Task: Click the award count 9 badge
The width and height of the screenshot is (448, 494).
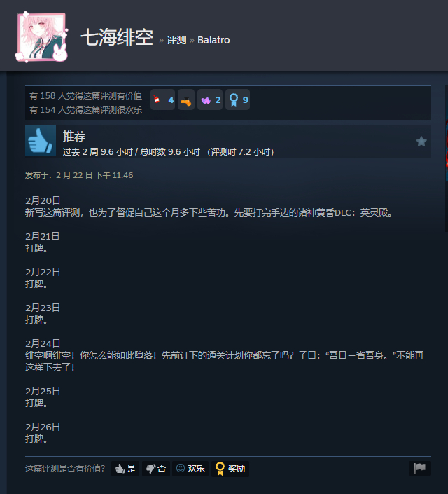Action: pyautogui.click(x=238, y=100)
